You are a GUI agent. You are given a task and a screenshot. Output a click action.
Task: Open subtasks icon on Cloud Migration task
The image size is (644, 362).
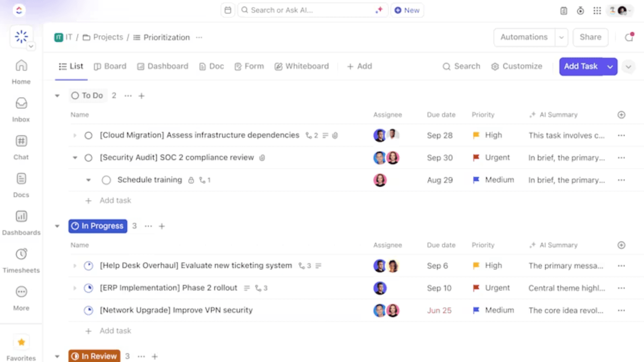[x=312, y=136]
